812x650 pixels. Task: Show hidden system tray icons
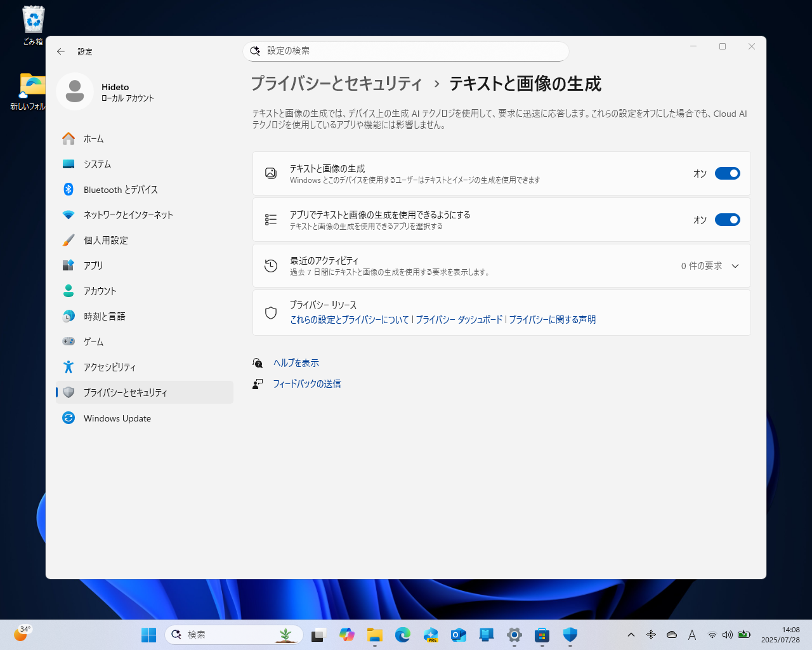631,634
